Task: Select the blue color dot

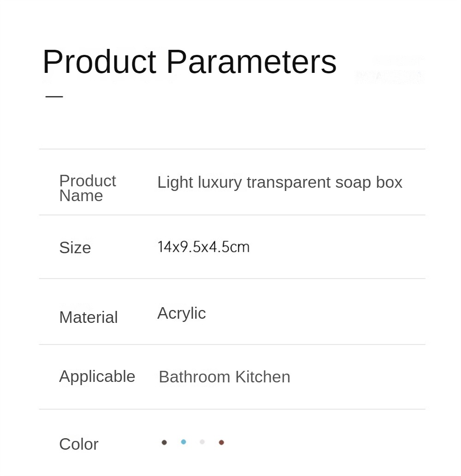Action: pyautogui.click(x=183, y=442)
